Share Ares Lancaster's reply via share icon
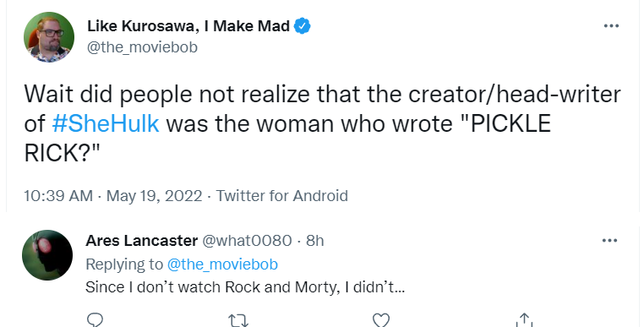This screenshot has height=327, width=644. pyautogui.click(x=524, y=320)
